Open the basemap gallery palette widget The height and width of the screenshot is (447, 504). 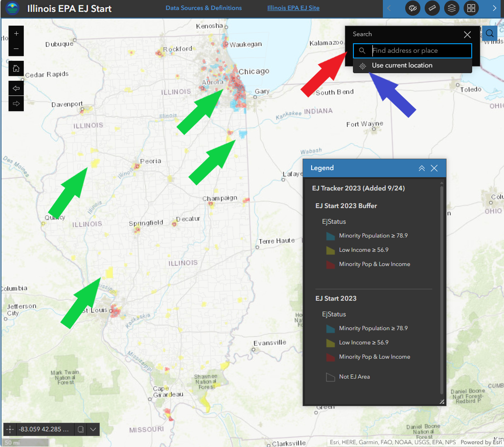pyautogui.click(x=413, y=9)
